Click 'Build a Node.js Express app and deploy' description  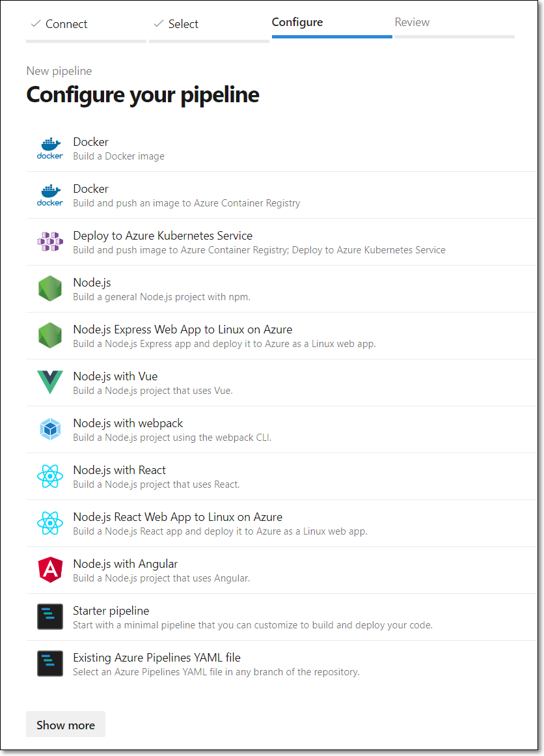224,344
